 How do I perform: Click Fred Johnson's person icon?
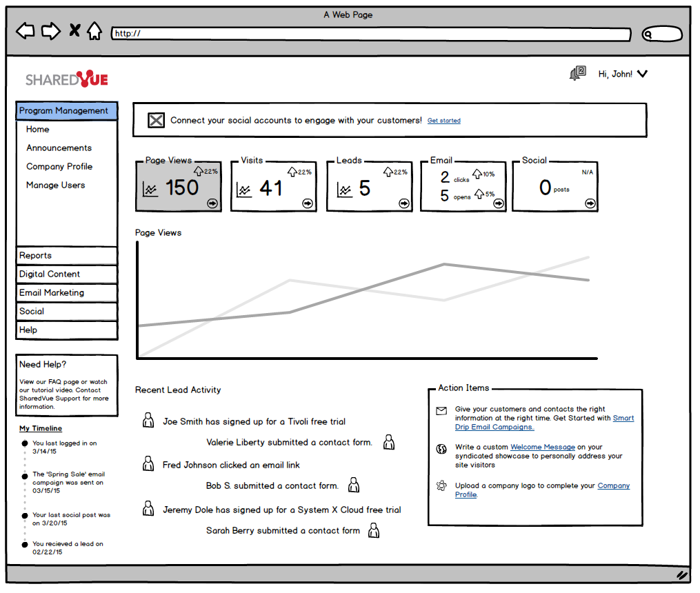pyautogui.click(x=148, y=463)
